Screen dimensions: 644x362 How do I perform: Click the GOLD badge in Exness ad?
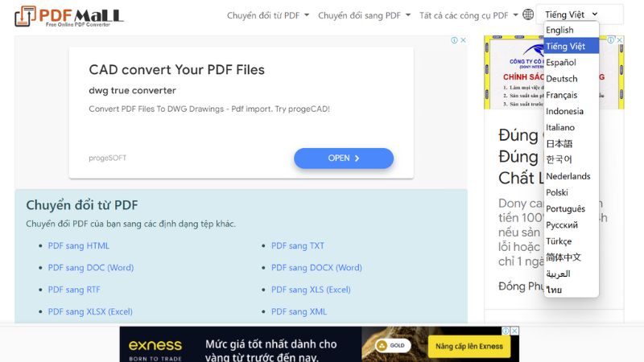[391, 346]
